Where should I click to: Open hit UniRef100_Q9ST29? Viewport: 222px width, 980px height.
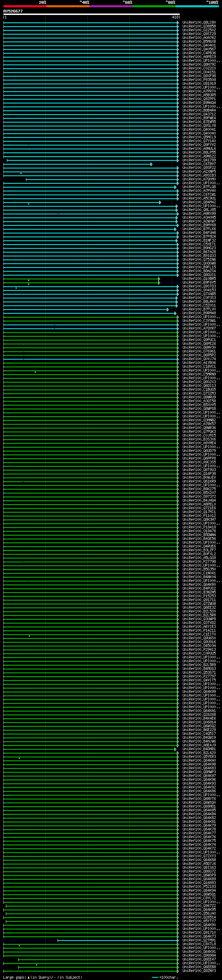click(x=199, y=34)
